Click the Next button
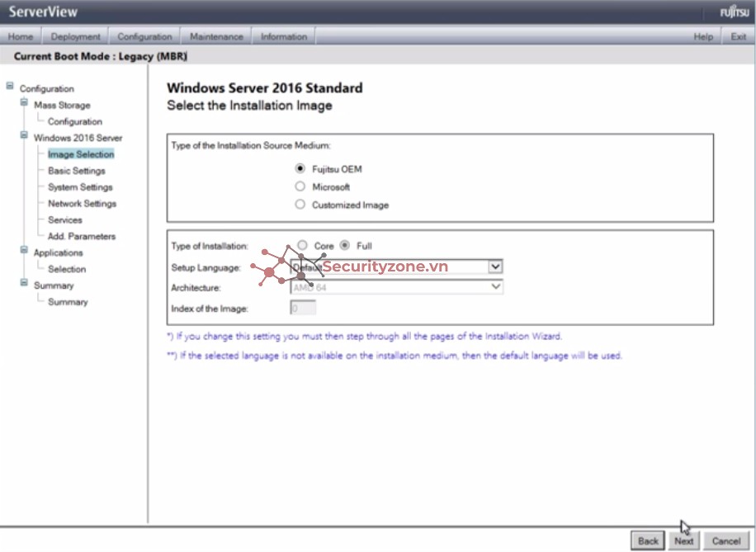The image size is (756, 552). (x=683, y=541)
